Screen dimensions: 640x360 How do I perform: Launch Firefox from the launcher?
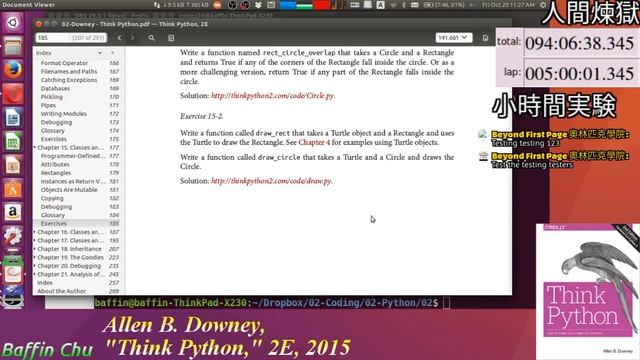(x=13, y=70)
